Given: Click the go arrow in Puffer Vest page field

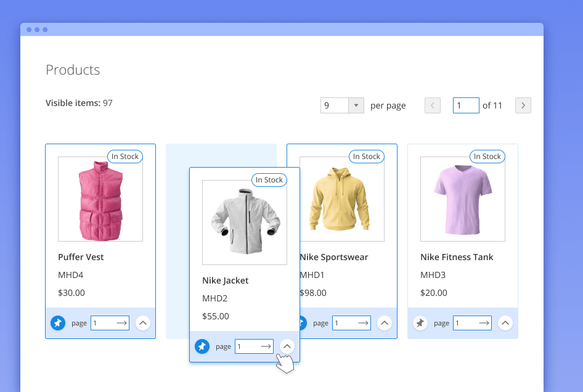Looking at the screenshot, I should click(x=121, y=322).
